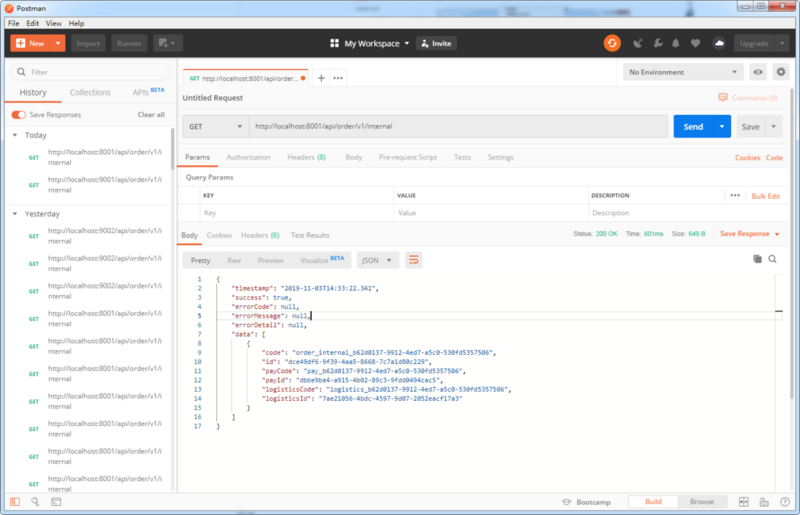This screenshot has width=800, height=515.
Task: Click the wrap lines icon in response
Action: click(x=413, y=259)
